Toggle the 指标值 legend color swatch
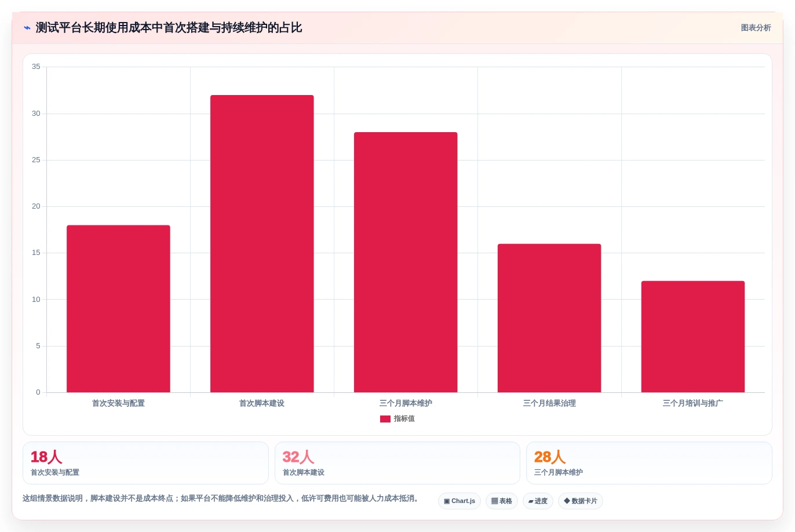Screen dimensions: 795x532 (385, 419)
